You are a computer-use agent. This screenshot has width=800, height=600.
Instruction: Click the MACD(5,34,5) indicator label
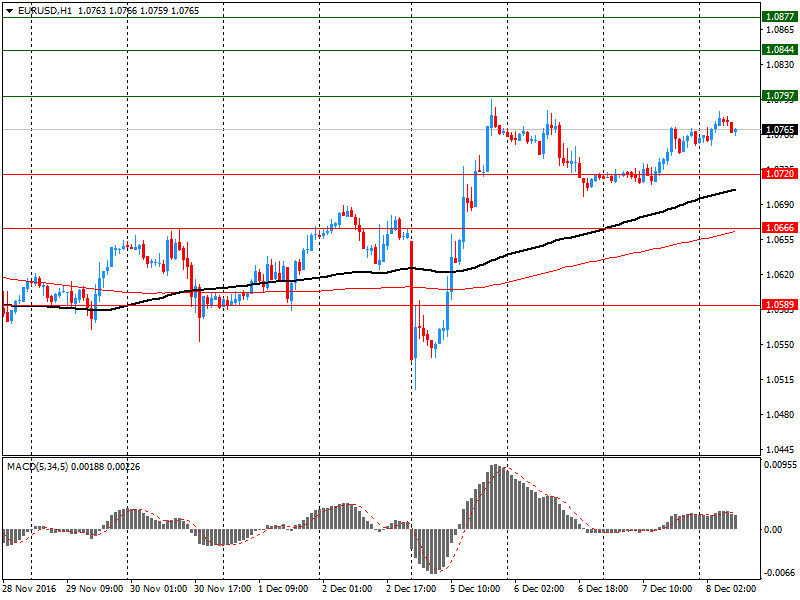pyautogui.click(x=37, y=467)
